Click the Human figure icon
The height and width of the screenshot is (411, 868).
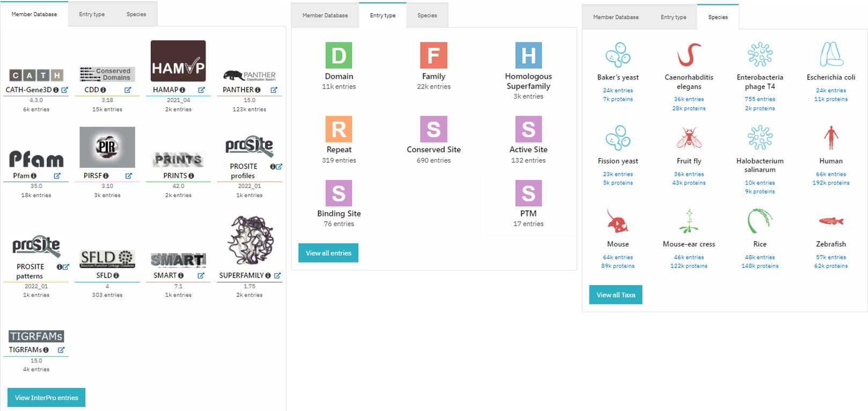(x=831, y=138)
